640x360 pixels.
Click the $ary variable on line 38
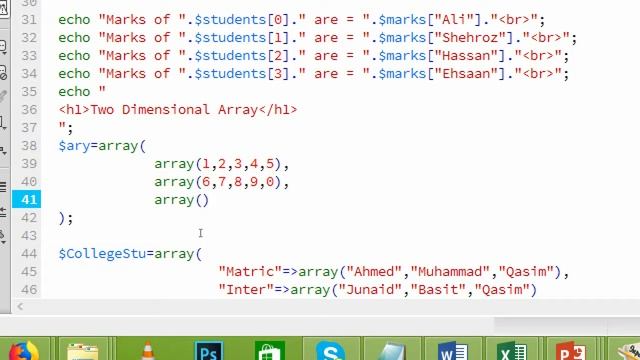pyautogui.click(x=74, y=146)
